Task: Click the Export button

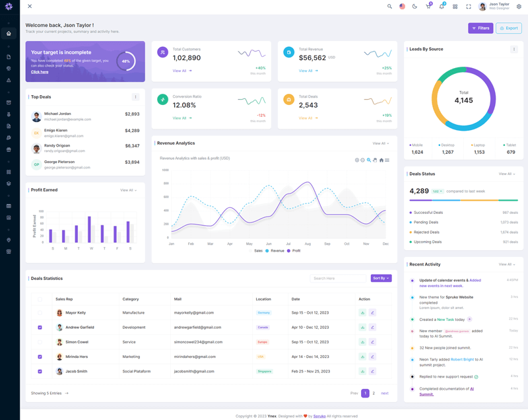Action: [x=508, y=28]
